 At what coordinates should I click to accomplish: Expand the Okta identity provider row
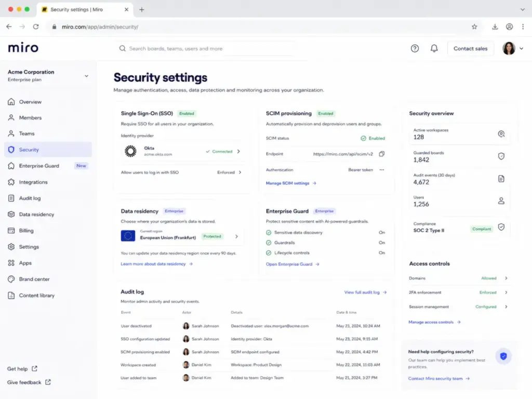coord(238,151)
